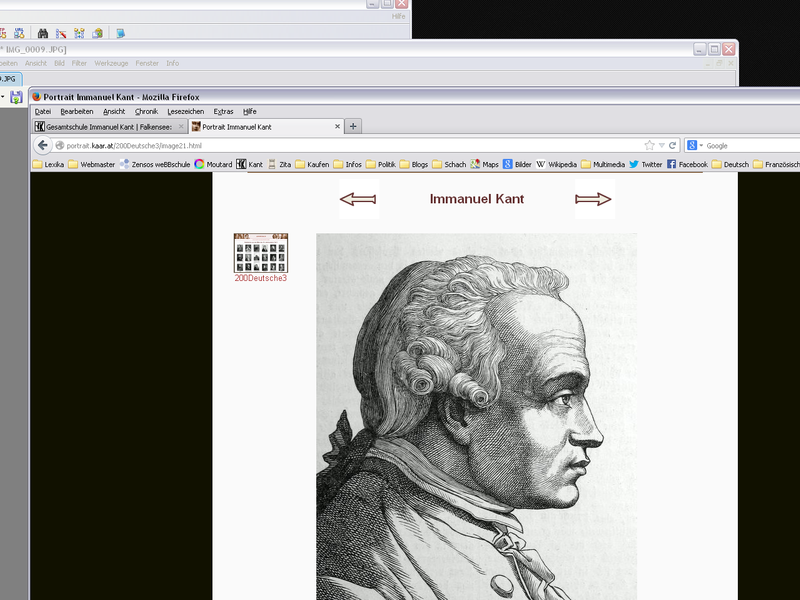
Task: Click the red-pencil edit icon in back toolbar
Action: click(x=61, y=33)
